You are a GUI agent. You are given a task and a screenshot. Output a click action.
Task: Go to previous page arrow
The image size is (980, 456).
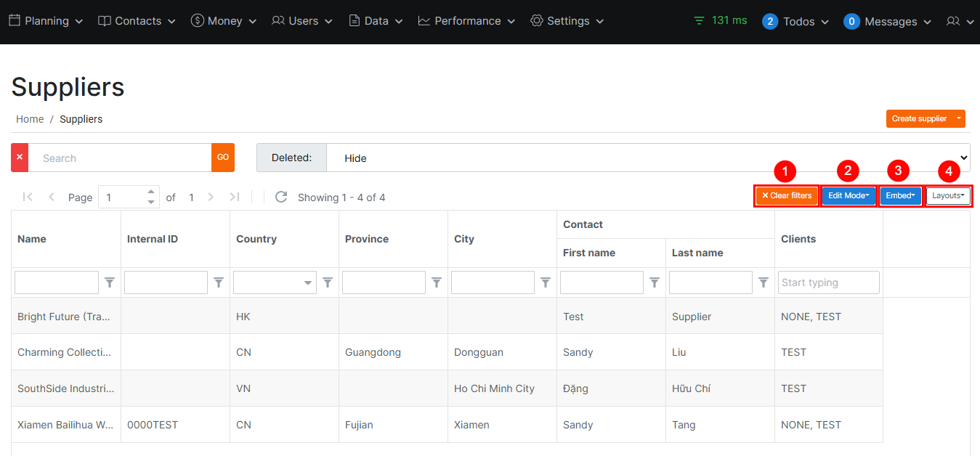[52, 197]
